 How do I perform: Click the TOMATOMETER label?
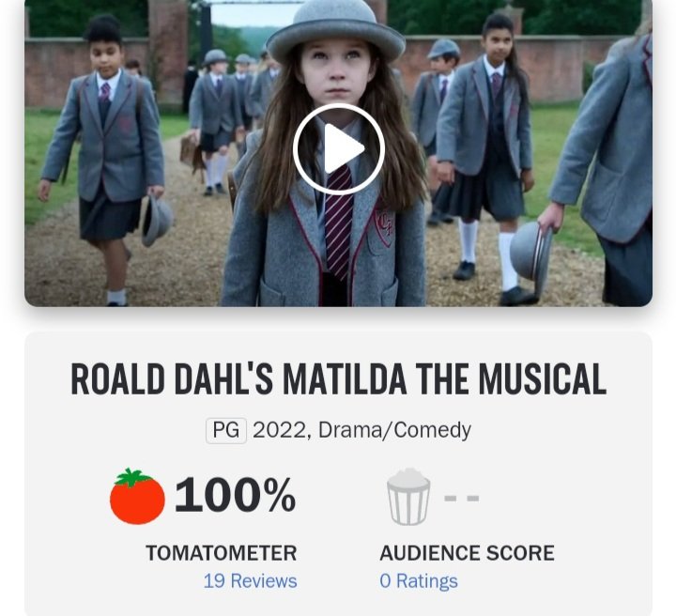click(222, 553)
